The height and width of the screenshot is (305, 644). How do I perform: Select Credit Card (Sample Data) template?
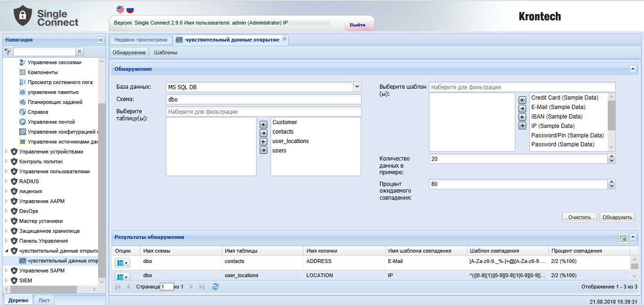point(569,98)
